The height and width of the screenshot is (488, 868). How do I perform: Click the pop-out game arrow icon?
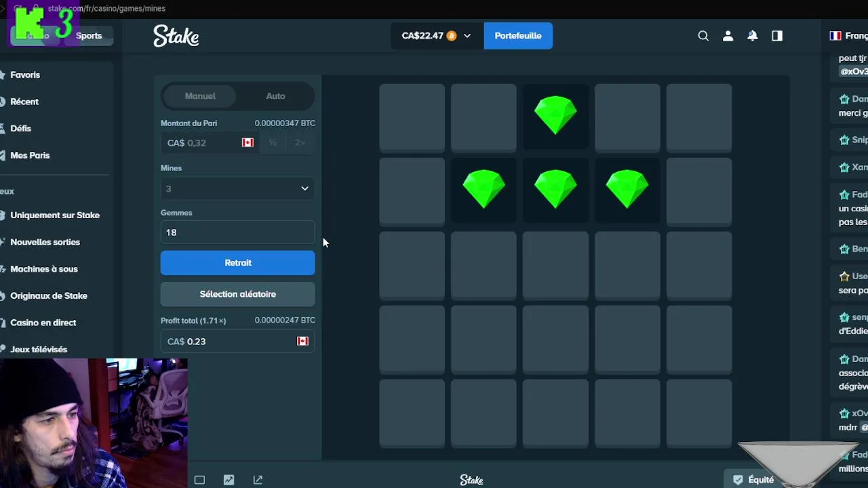(258, 480)
